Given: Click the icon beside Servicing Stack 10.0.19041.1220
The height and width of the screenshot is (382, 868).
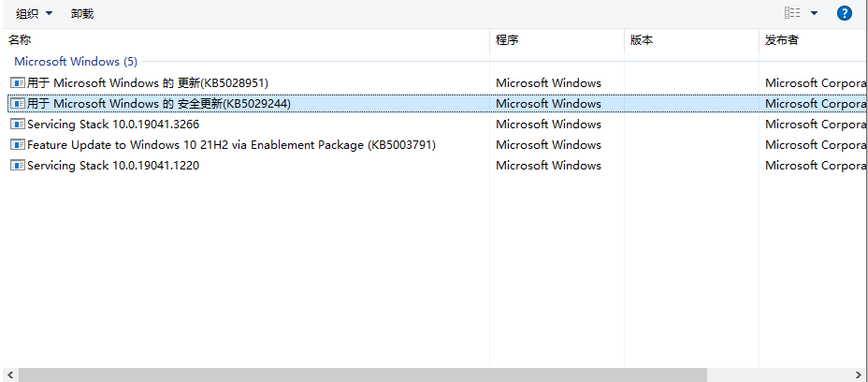Looking at the screenshot, I should (x=17, y=166).
